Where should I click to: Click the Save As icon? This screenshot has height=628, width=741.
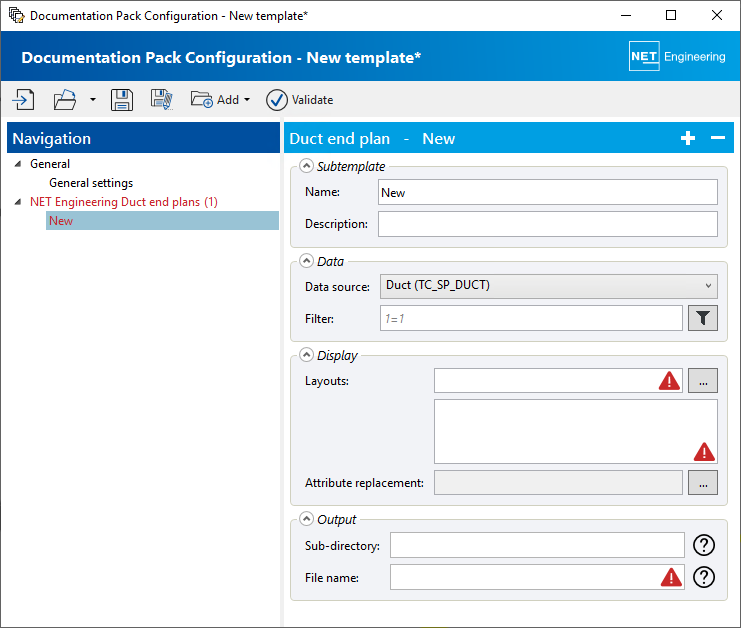click(162, 100)
